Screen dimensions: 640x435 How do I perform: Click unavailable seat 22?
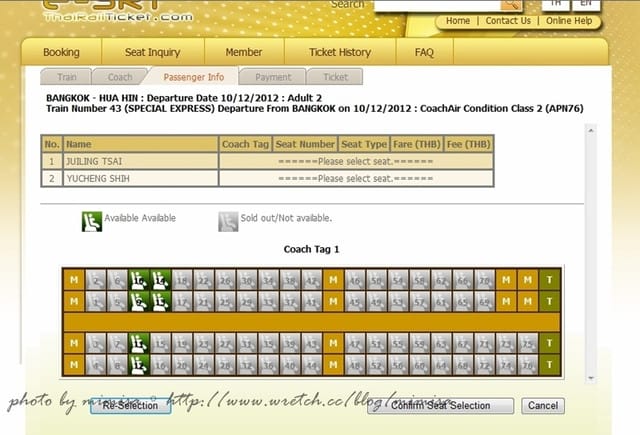(x=204, y=280)
